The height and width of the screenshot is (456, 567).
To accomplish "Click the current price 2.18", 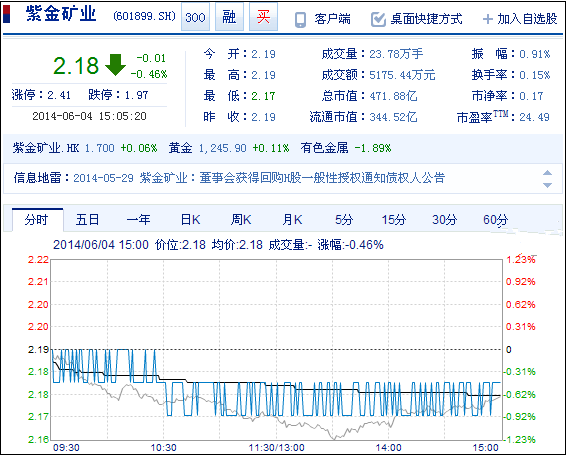I will (x=76, y=66).
